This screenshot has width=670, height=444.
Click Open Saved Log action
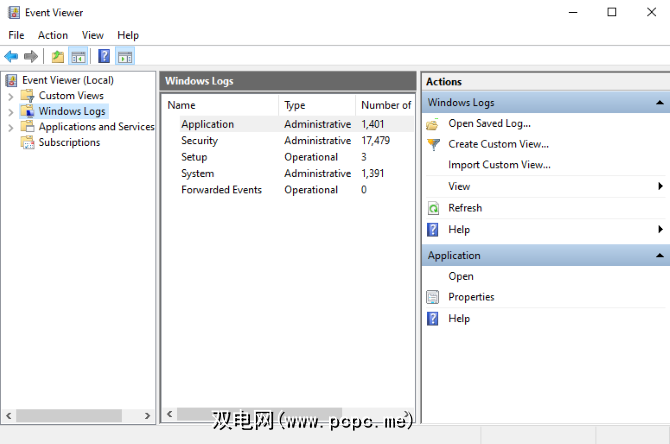point(489,123)
